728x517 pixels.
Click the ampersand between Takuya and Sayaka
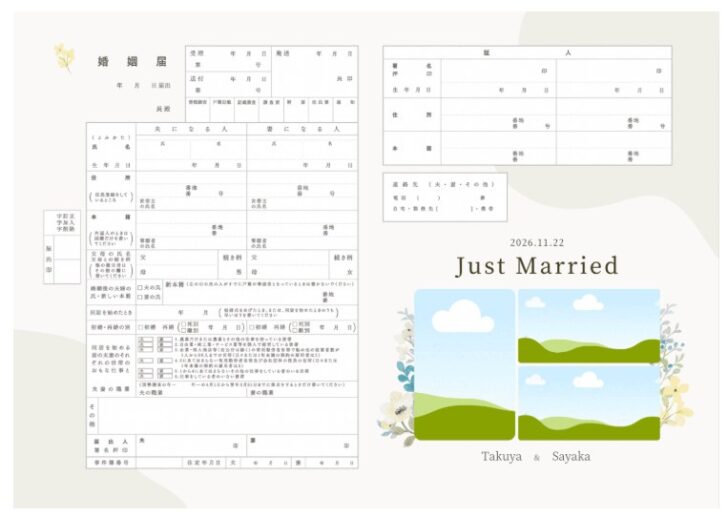(x=536, y=457)
